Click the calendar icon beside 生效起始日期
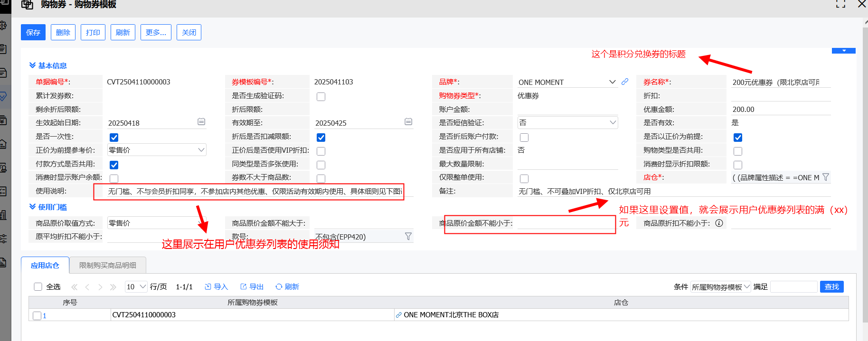The height and width of the screenshot is (341, 868). [201, 122]
